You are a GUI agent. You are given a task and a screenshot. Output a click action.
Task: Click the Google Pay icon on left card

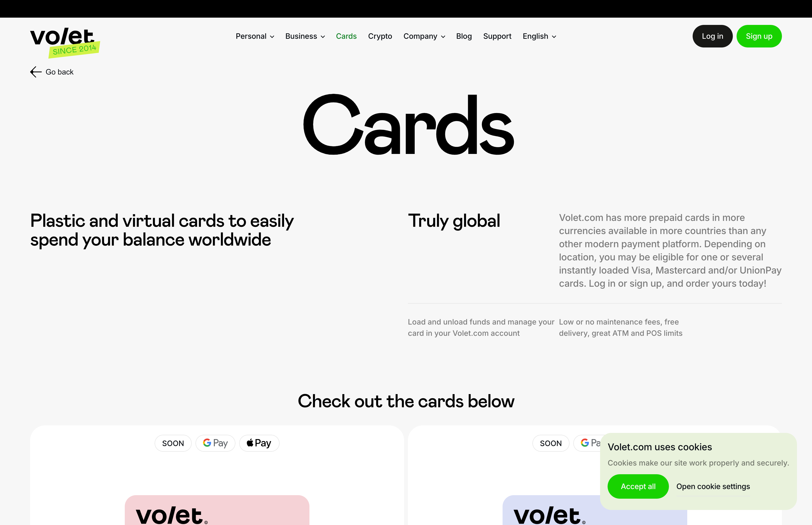pyautogui.click(x=215, y=443)
